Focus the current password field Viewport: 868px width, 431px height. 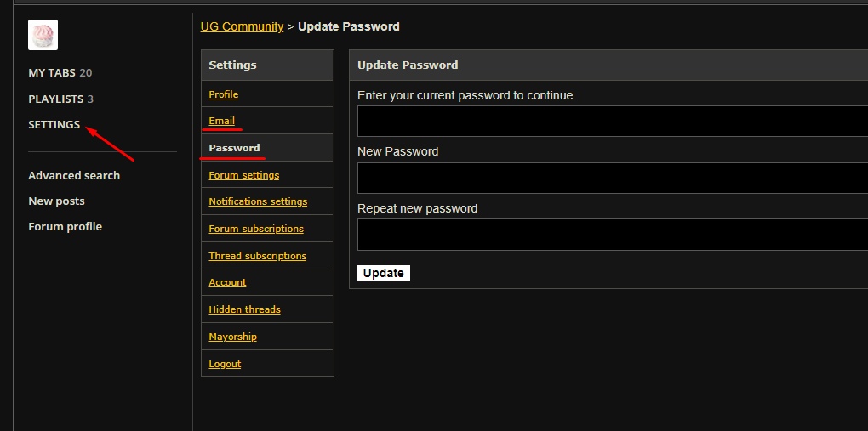coord(613,122)
